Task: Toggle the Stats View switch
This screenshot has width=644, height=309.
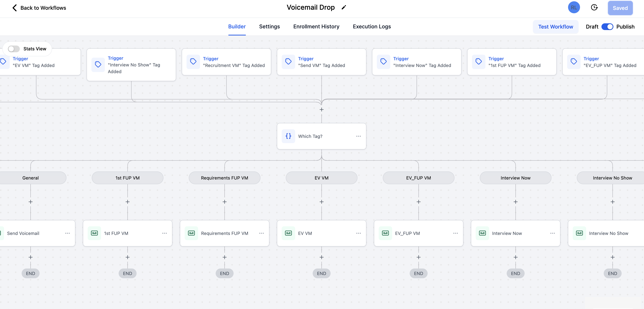Action: point(14,49)
